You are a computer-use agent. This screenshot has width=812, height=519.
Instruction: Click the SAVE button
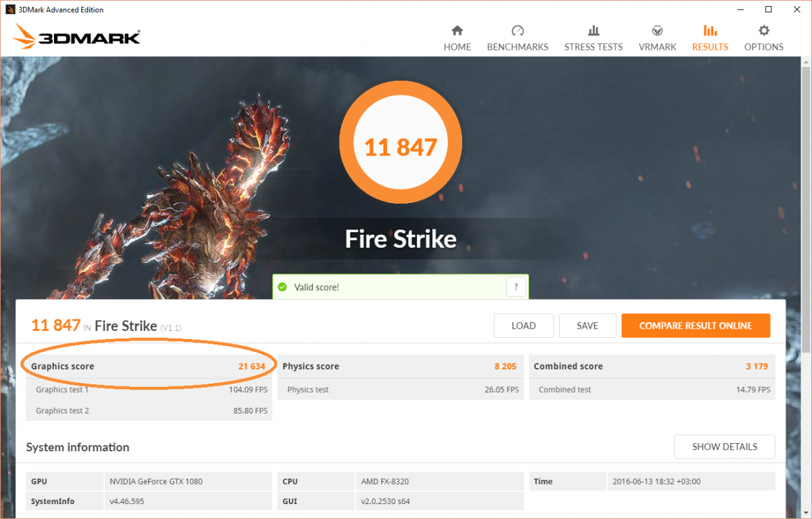coord(587,325)
